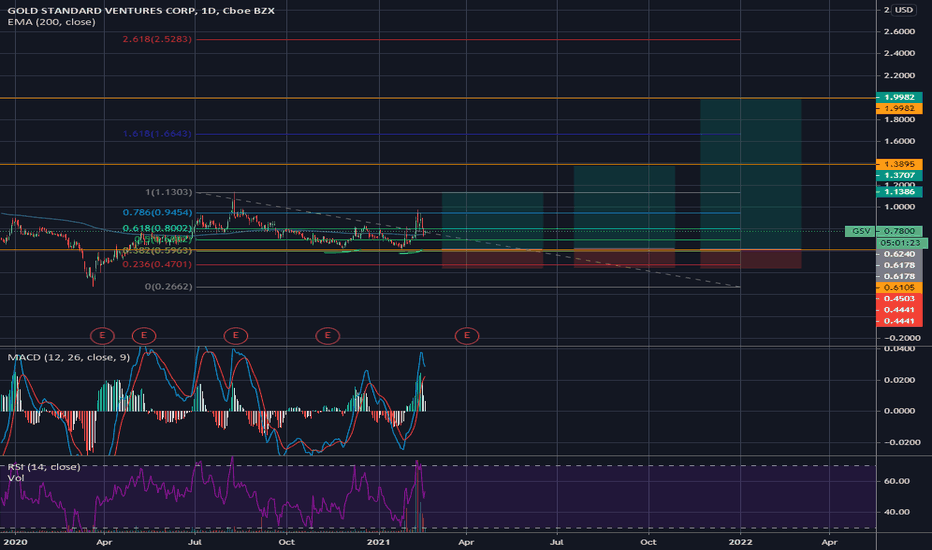The height and width of the screenshot is (550, 932).
Task: Select the red 0.4503 price label
Action: pos(899,298)
